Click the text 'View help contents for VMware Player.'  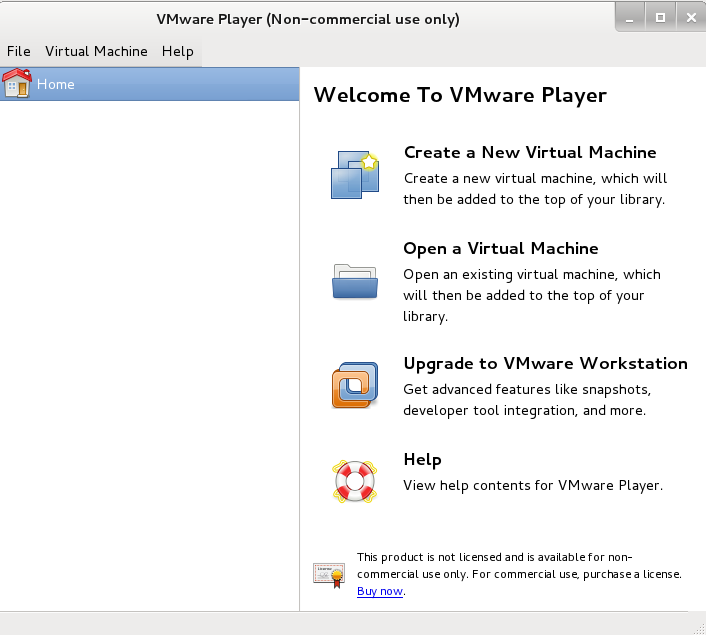(x=533, y=485)
